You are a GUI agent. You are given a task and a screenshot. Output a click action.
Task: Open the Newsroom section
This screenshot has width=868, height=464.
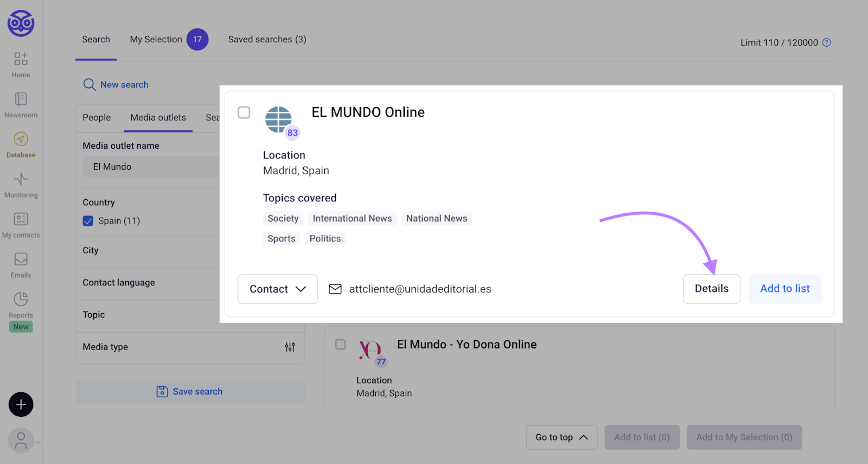point(21,100)
